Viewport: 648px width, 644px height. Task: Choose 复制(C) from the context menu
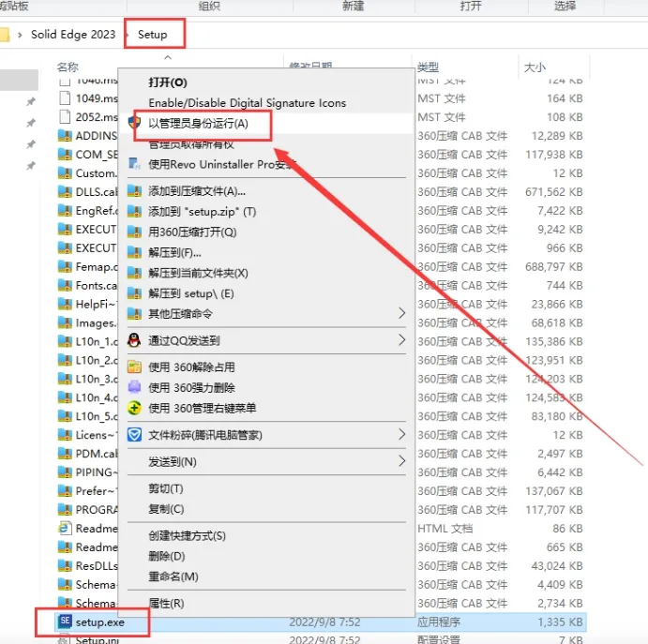tap(166, 509)
